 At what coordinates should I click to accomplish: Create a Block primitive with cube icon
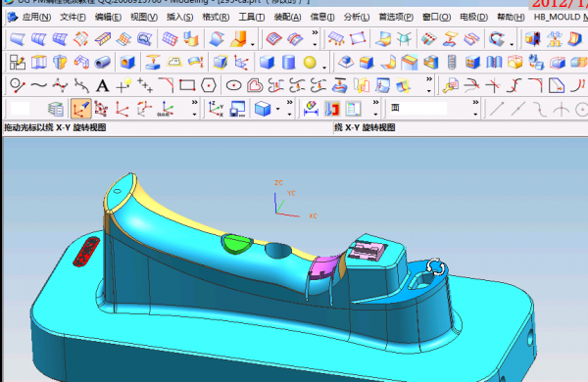[267, 63]
